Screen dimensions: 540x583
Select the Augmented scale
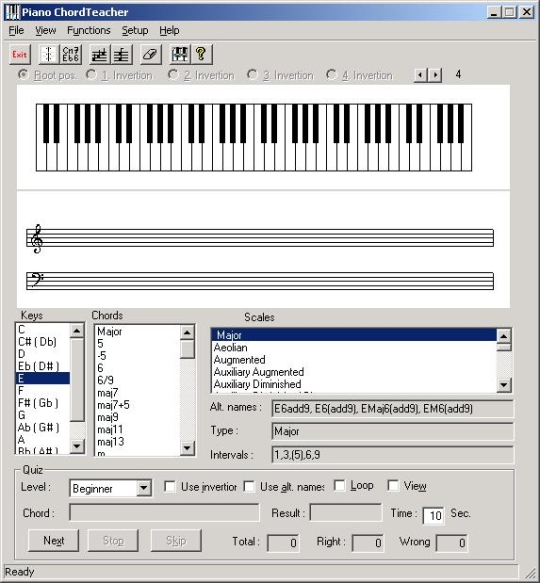tap(354, 360)
